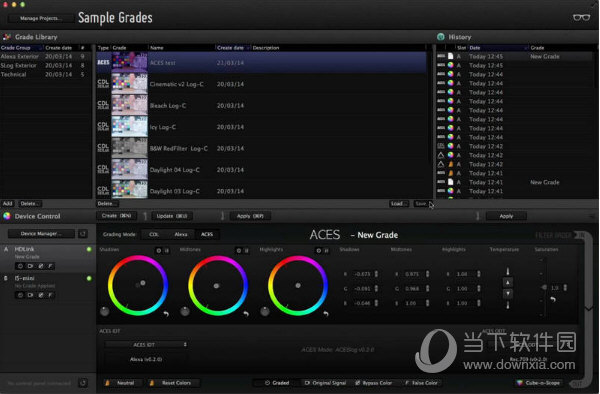Screen dimensions: 600x394
Task: Click Neutral button
Action: (123, 383)
